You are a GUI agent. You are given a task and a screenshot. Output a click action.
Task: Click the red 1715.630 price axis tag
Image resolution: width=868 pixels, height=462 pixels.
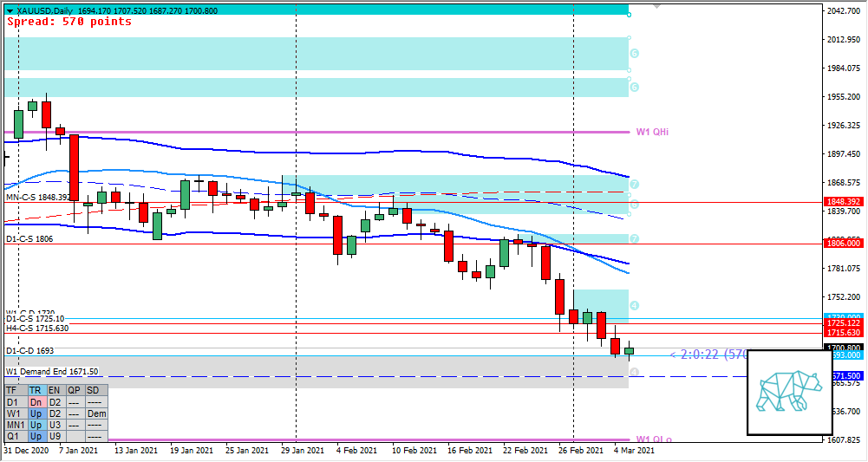click(x=842, y=333)
